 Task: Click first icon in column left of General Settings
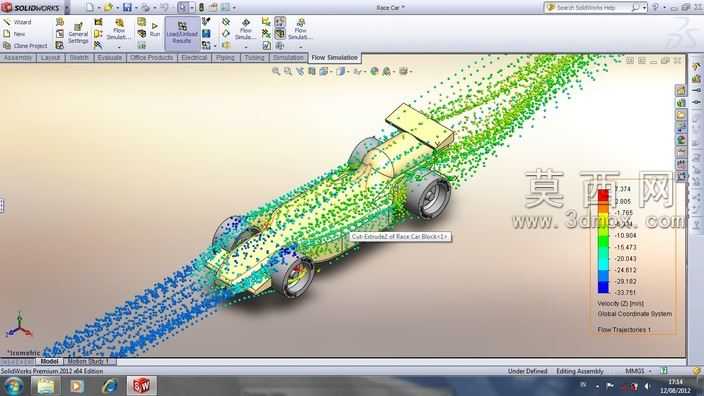click(60, 22)
